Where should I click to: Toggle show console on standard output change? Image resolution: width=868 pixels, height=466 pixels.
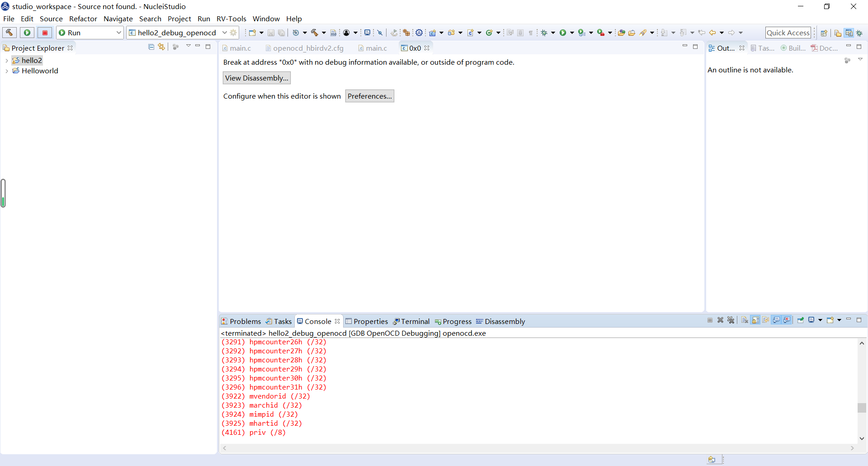coord(776,320)
